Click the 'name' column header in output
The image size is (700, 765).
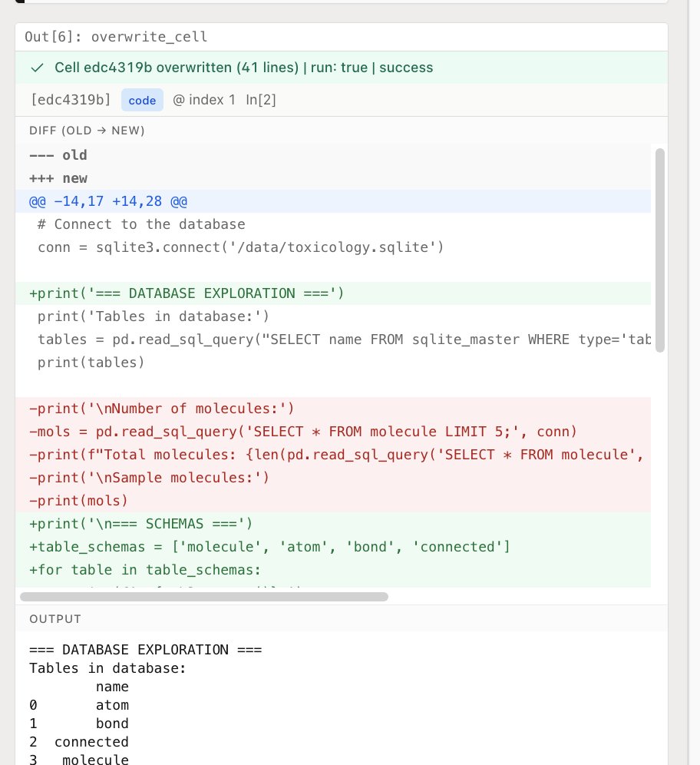tap(112, 687)
